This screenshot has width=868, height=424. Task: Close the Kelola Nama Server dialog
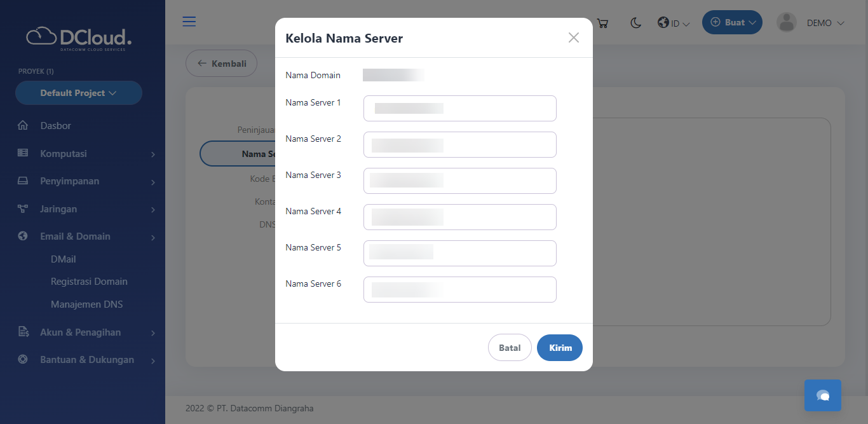(574, 37)
